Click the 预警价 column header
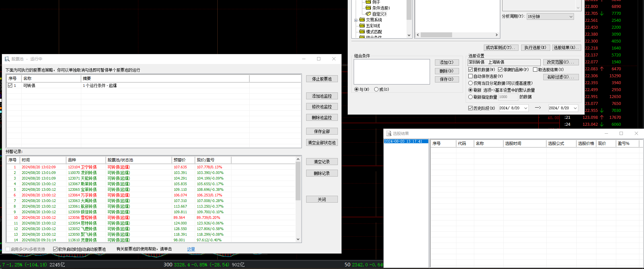 [x=183, y=160]
